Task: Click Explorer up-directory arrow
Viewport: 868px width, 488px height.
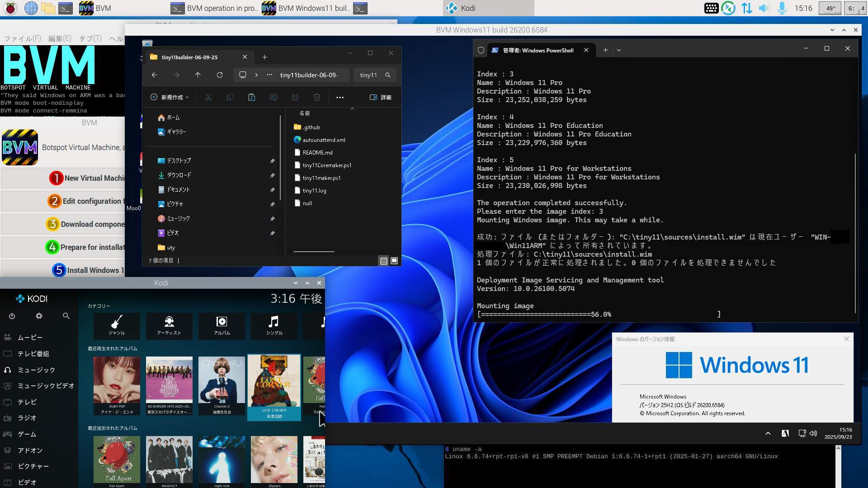Action: pos(198,75)
